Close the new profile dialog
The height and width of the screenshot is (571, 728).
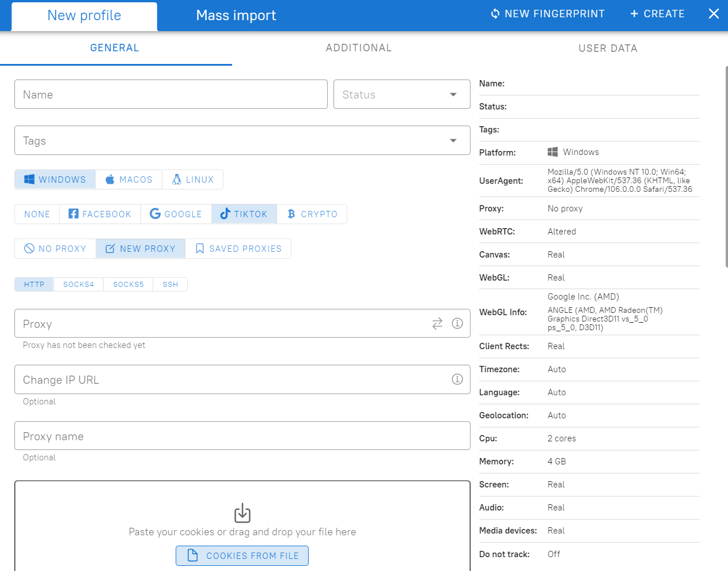point(714,13)
